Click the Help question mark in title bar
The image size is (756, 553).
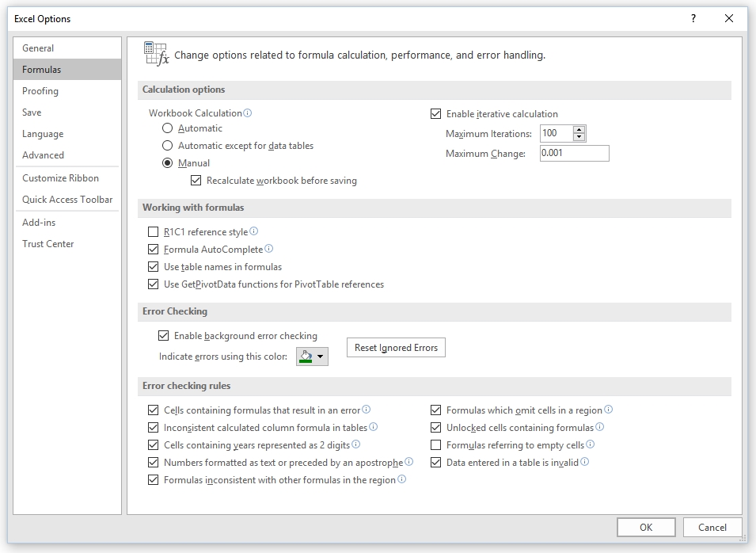pos(693,18)
